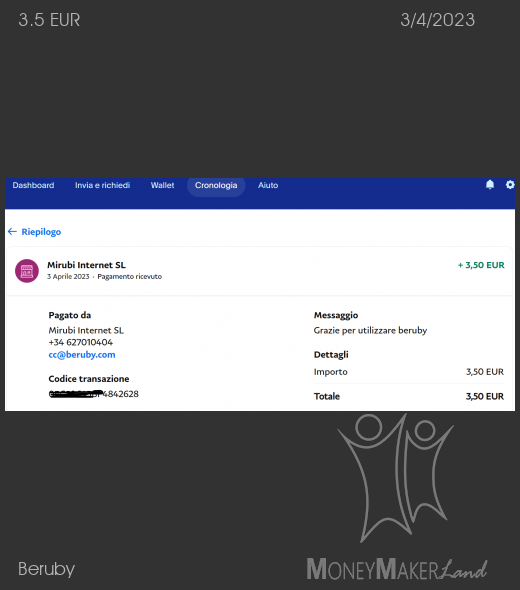The height and width of the screenshot is (590, 520).
Task: Click the Pagato da heading
Action: tap(70, 315)
